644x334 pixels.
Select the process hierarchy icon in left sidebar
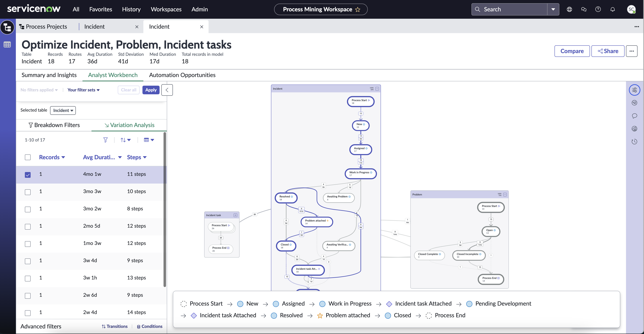[8, 27]
